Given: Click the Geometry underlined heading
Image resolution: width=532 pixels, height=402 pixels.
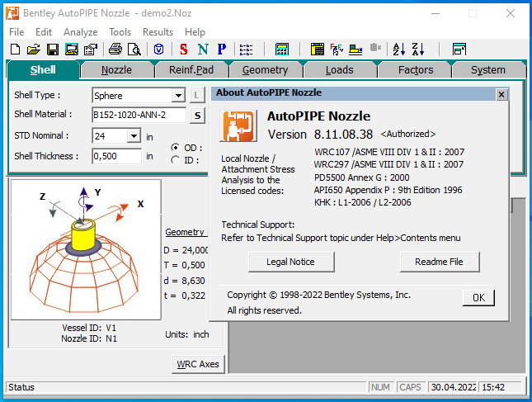Looking at the screenshot, I should point(186,232).
